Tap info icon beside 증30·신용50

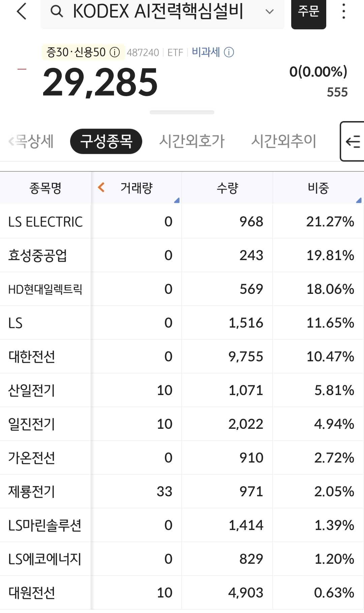click(115, 53)
